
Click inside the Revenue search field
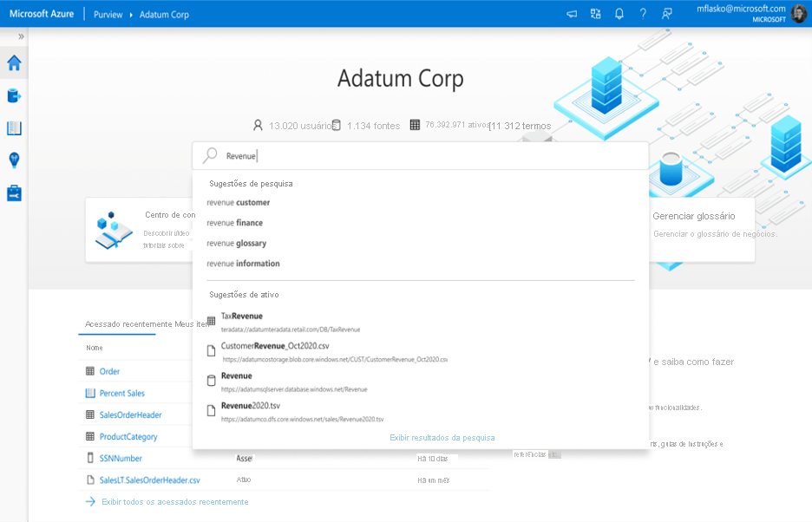(x=420, y=156)
